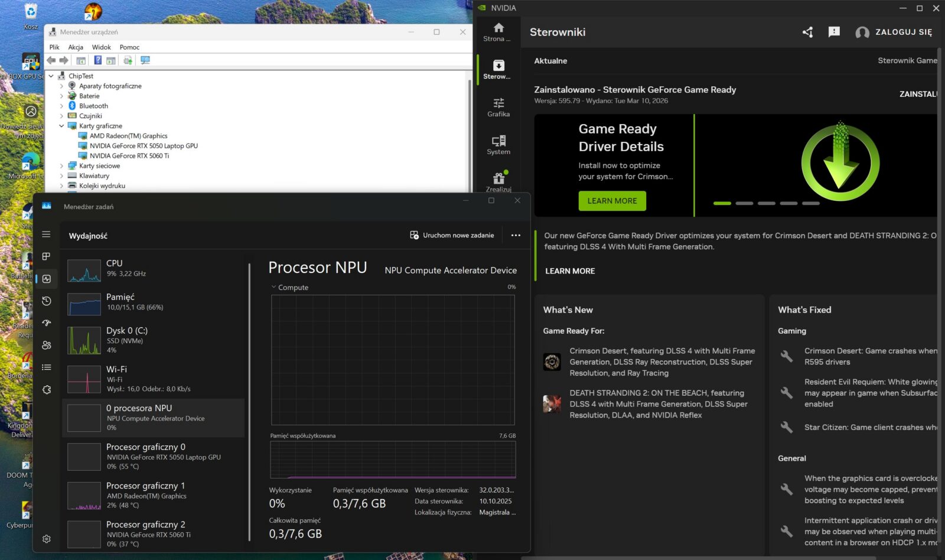The height and width of the screenshot is (560, 945).
Task: Collapse the Karty graficzne tree node
Action: (x=61, y=126)
